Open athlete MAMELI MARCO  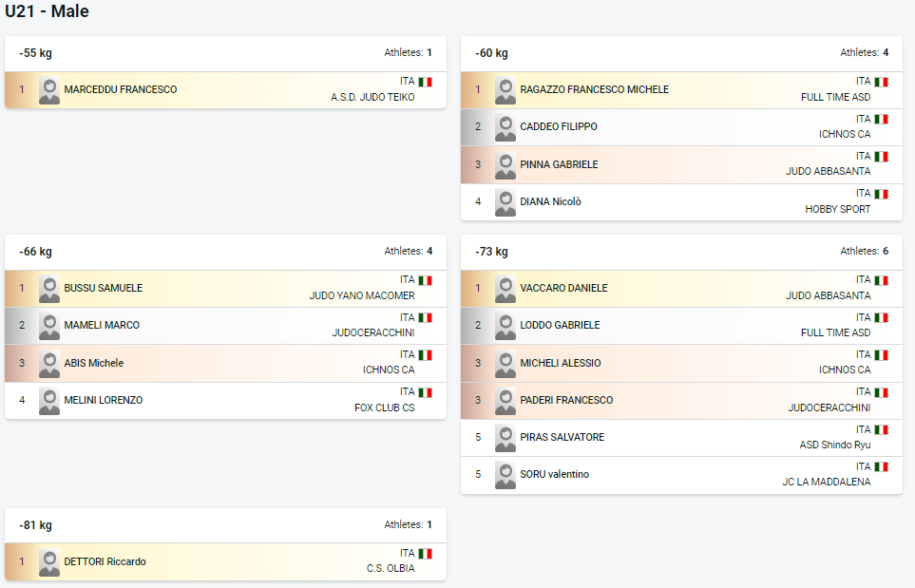(x=102, y=325)
